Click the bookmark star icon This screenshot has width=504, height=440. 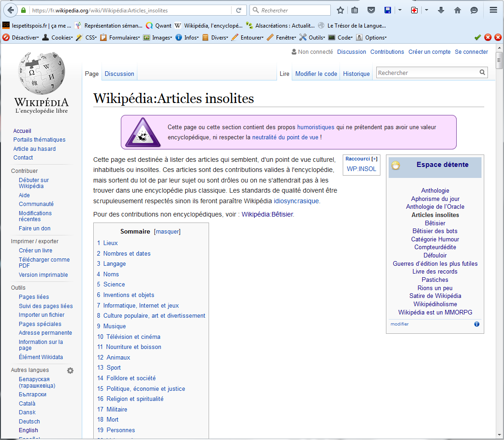(340, 10)
